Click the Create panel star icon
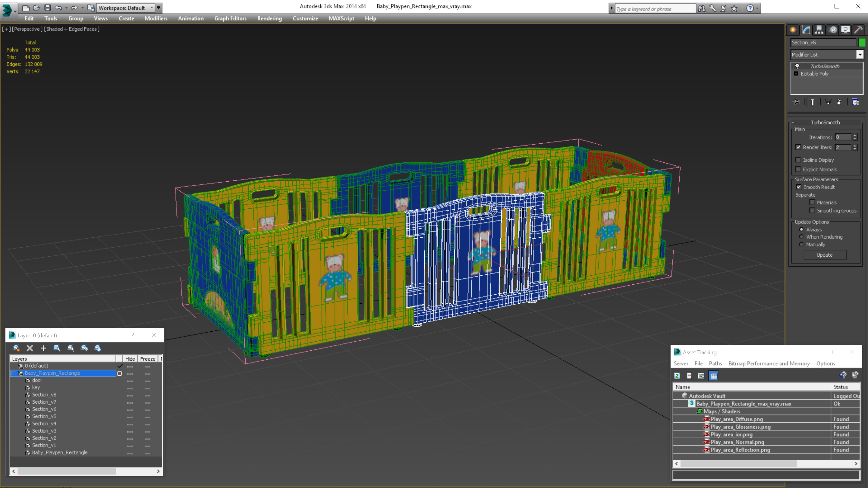 coord(793,30)
